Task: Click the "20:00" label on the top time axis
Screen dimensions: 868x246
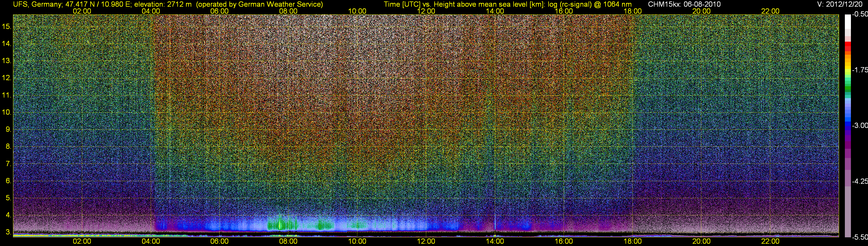Action: [702, 11]
